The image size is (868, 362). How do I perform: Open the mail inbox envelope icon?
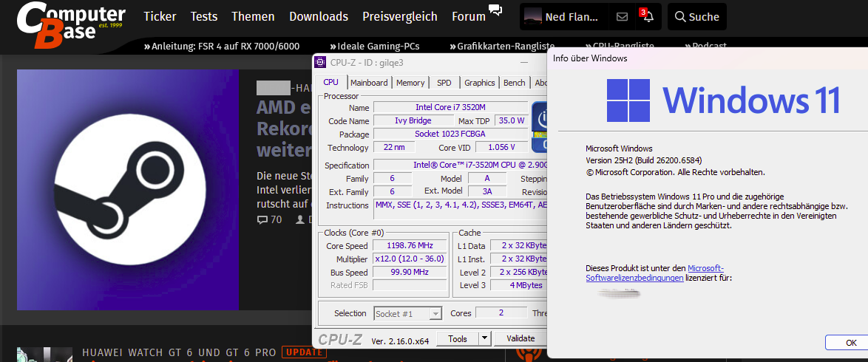[622, 16]
